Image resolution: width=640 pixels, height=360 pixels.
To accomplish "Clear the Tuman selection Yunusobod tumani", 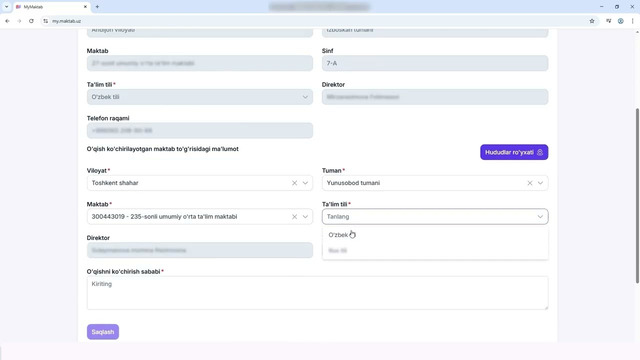I will click(x=529, y=183).
